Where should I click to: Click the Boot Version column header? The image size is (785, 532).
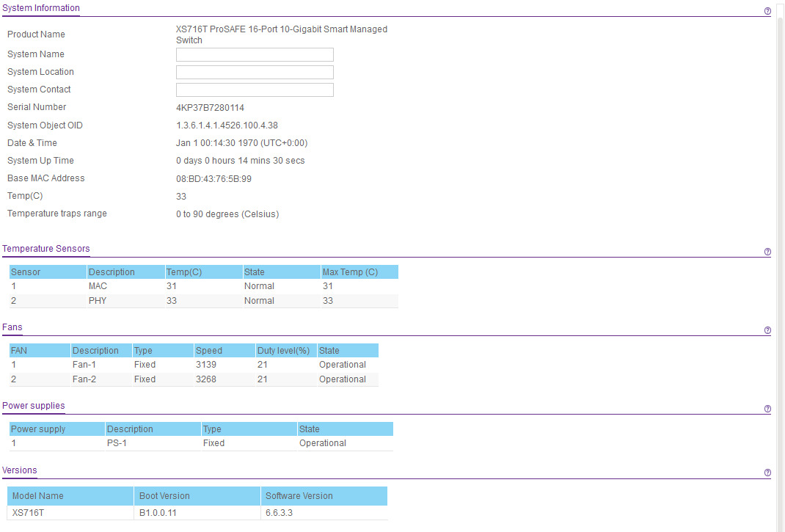pos(197,496)
